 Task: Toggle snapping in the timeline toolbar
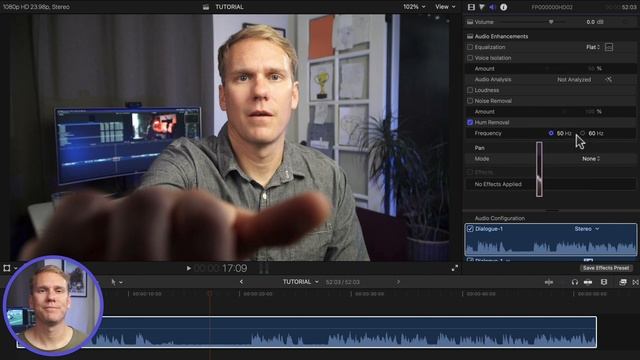click(588, 282)
